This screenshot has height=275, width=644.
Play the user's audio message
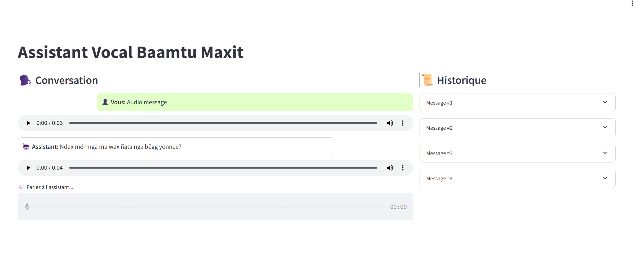(28, 123)
